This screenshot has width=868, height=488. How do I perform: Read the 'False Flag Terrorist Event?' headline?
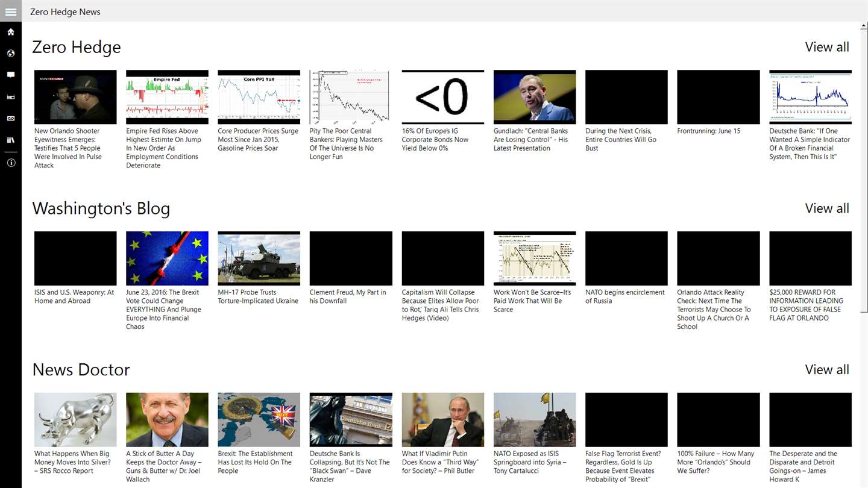[x=623, y=467]
